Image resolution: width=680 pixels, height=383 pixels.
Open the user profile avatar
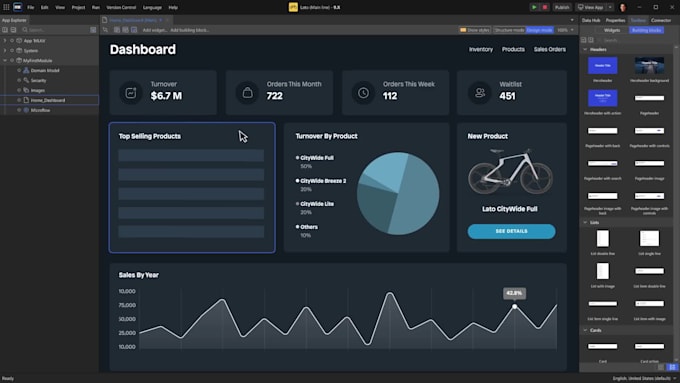click(623, 7)
